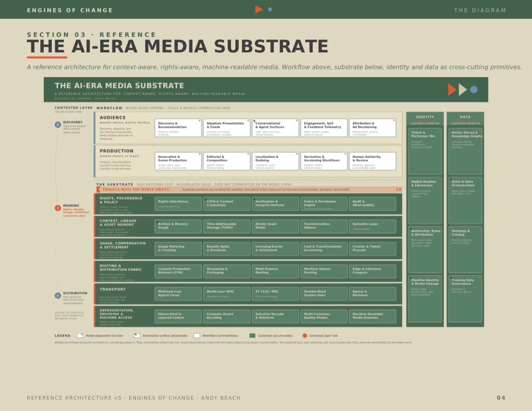
Task: Select Time-Addressable Storage (TAMS) box
Action: [x=227, y=226]
